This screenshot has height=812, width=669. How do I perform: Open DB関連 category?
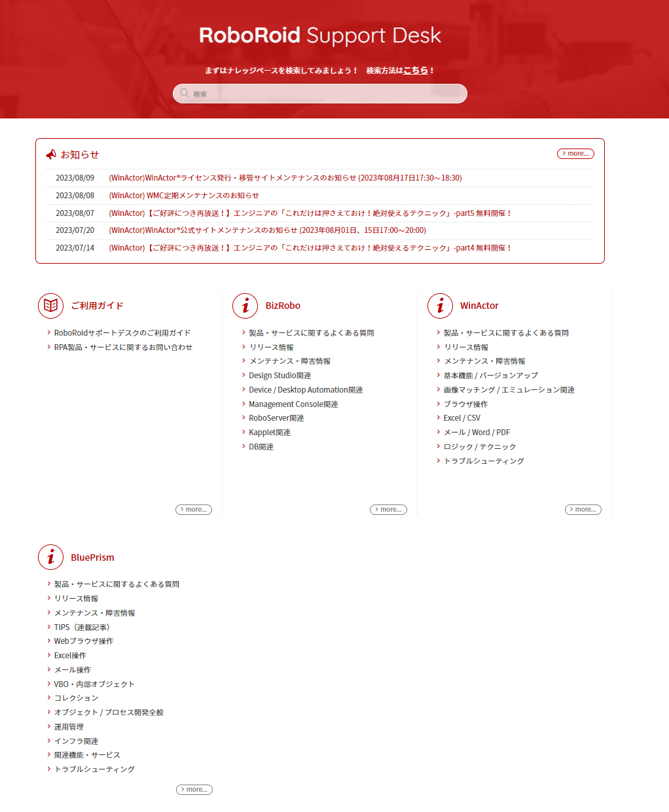tap(261, 447)
